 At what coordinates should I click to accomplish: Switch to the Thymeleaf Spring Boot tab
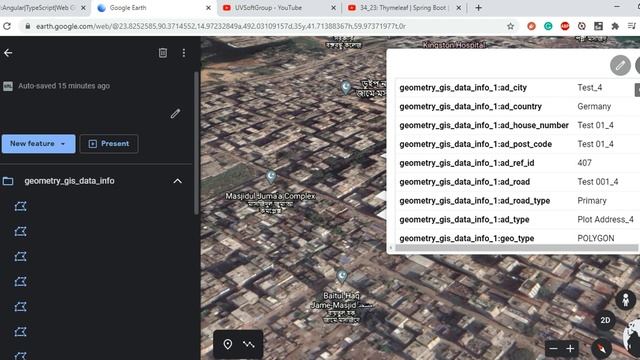pos(404,8)
